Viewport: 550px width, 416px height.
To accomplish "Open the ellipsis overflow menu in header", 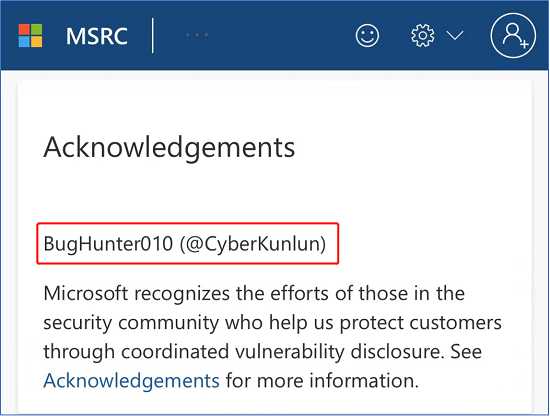I will (x=197, y=35).
